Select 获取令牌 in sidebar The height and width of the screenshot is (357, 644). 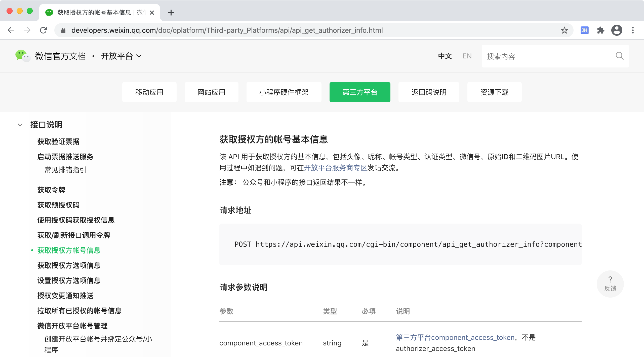click(x=51, y=190)
